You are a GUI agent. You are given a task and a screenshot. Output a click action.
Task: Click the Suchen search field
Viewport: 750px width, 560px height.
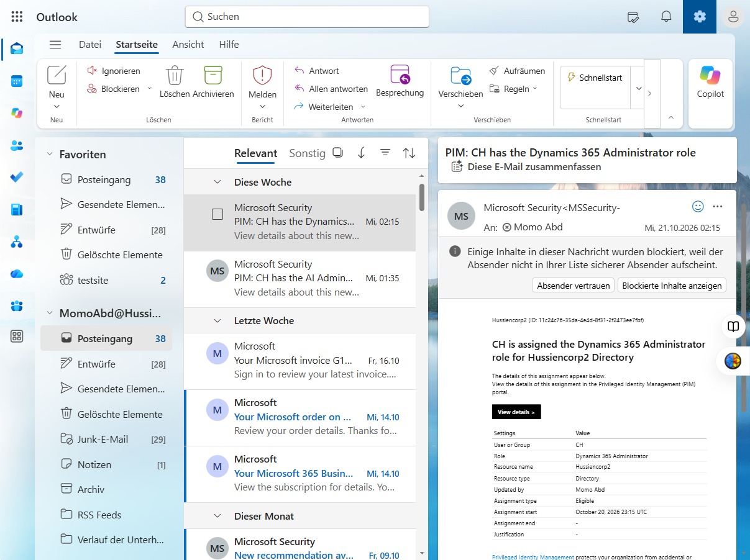click(307, 17)
